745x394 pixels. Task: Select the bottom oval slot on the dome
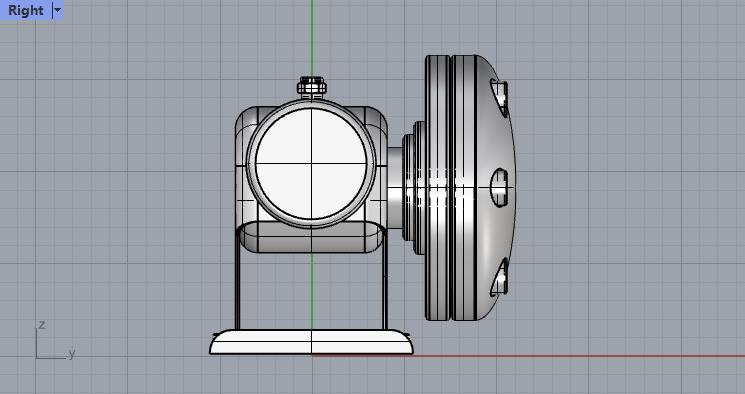click(500, 277)
